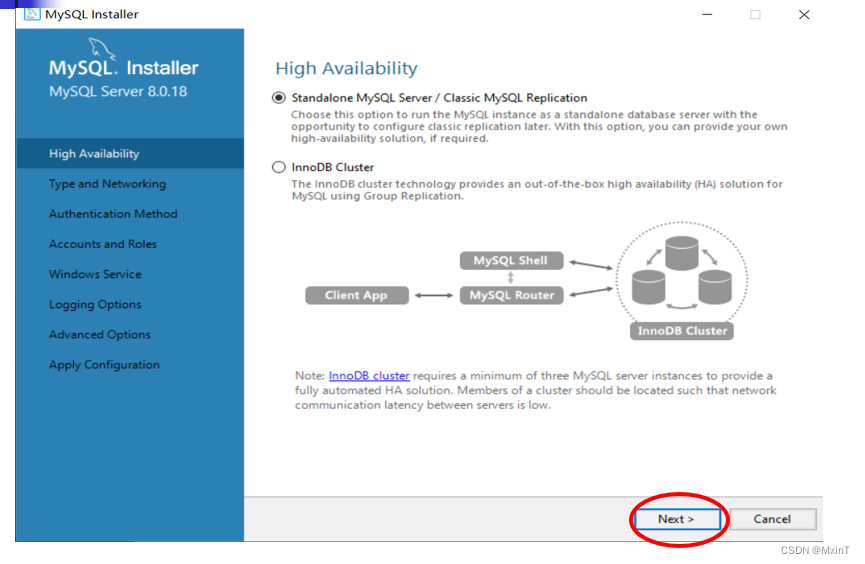
Task: Click the MySQL Installer title bar icon
Action: click(32, 13)
